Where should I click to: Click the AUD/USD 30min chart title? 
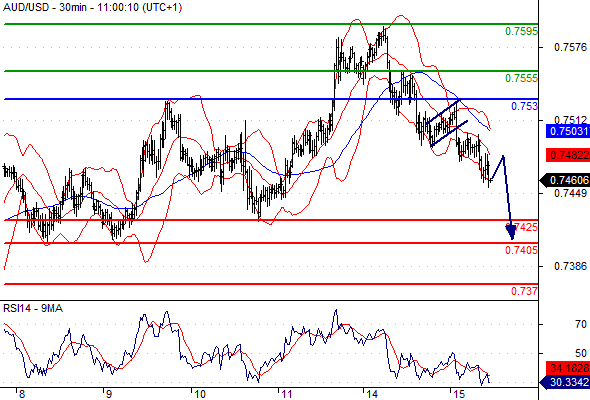(x=93, y=7)
